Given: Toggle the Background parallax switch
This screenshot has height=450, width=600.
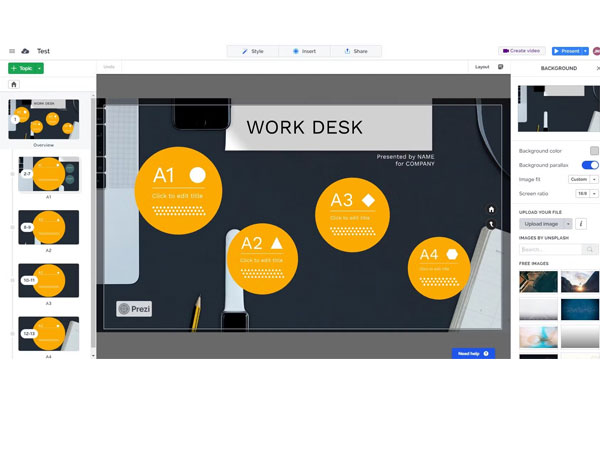Looking at the screenshot, I should (x=590, y=164).
